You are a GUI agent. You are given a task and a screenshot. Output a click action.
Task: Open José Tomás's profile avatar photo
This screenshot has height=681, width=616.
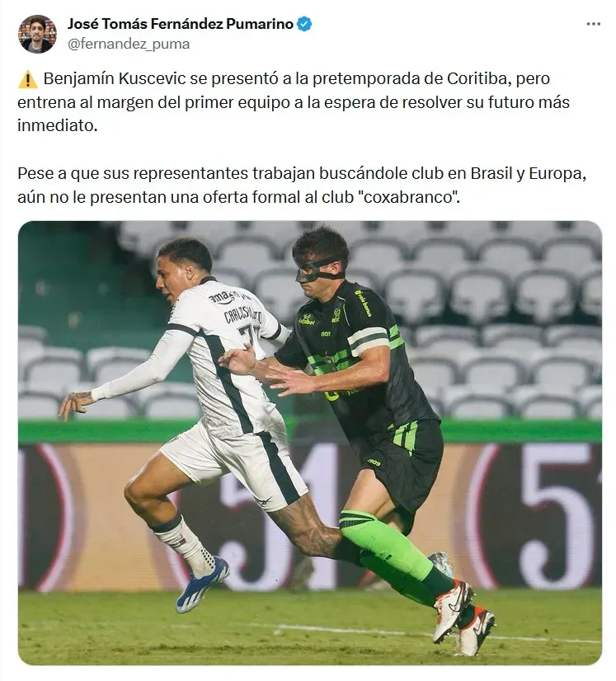[37, 34]
